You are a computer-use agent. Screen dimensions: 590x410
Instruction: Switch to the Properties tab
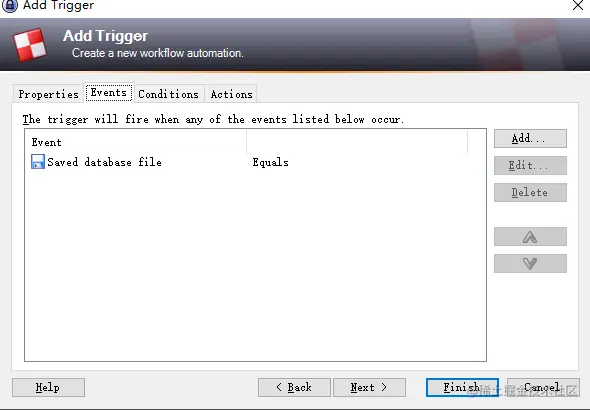click(x=49, y=94)
